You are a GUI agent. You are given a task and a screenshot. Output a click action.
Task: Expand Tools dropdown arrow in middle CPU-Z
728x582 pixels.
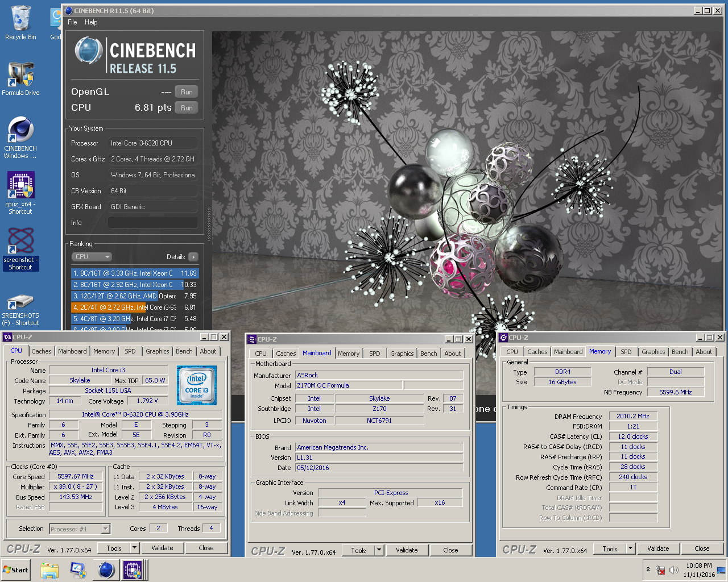[379, 551]
